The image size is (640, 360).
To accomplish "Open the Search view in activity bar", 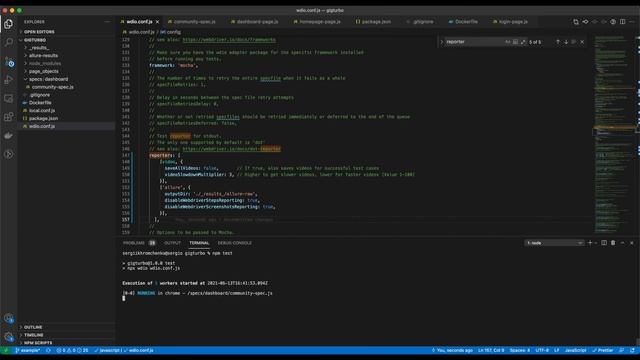I will (9, 42).
